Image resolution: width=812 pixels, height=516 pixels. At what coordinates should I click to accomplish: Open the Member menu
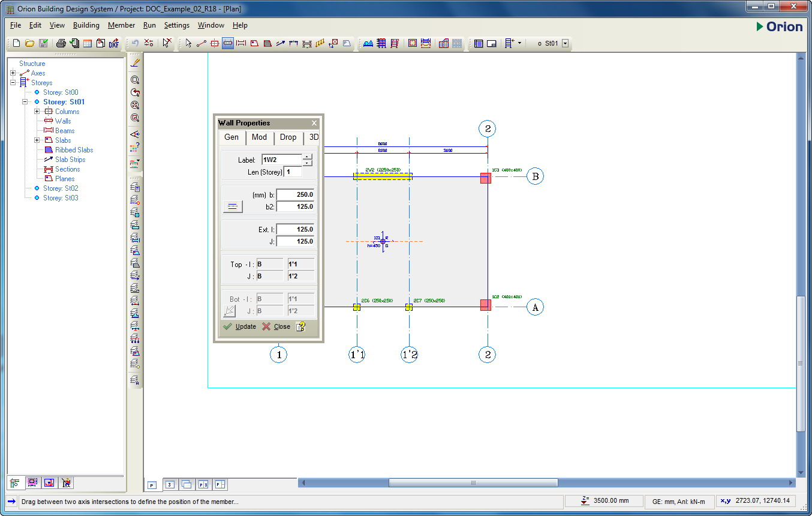tap(122, 25)
